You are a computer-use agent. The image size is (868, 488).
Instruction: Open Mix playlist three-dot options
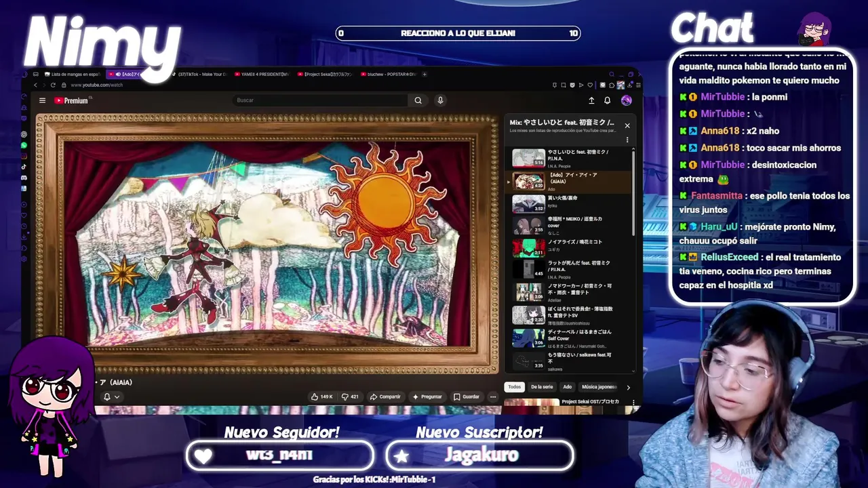(x=627, y=140)
